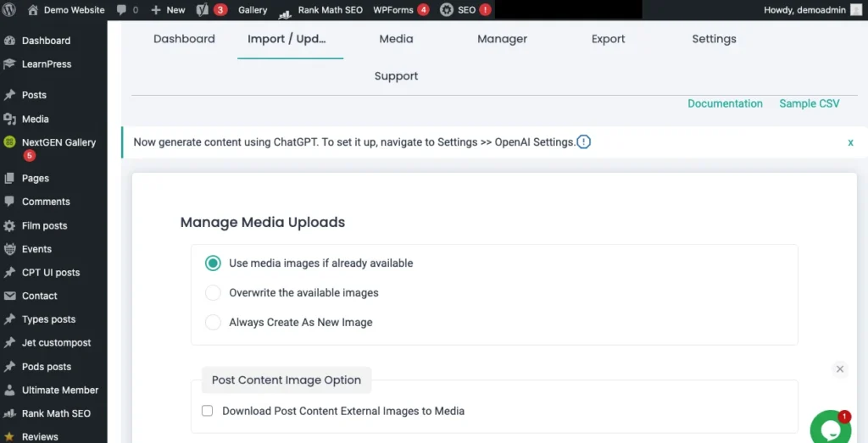Select Use media images if already available
The height and width of the screenshot is (443, 868).
pyautogui.click(x=213, y=263)
